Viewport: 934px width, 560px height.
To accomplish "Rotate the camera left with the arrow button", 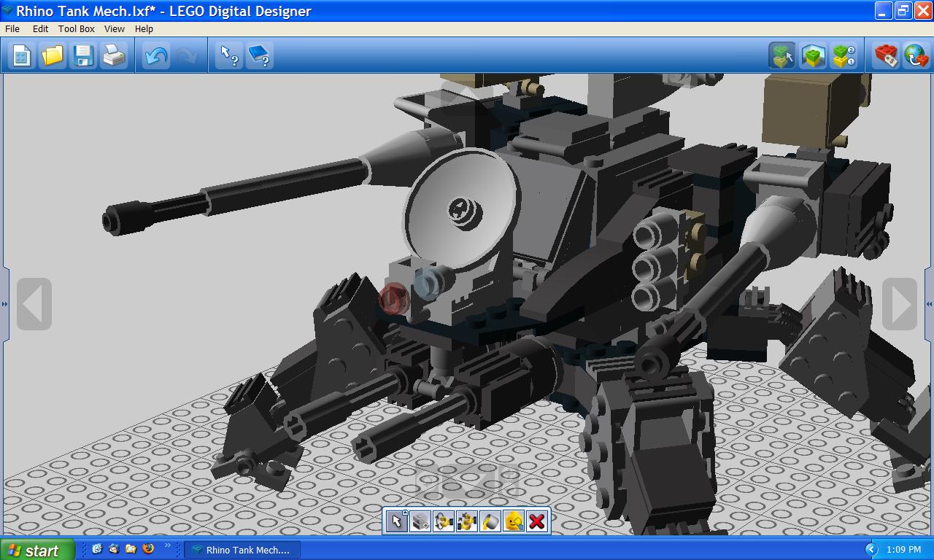I will [34, 303].
